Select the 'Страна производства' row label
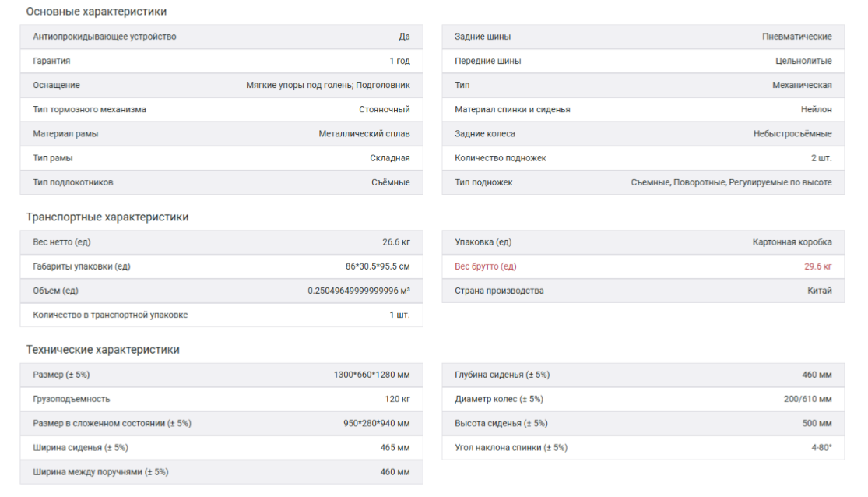 coord(499,291)
